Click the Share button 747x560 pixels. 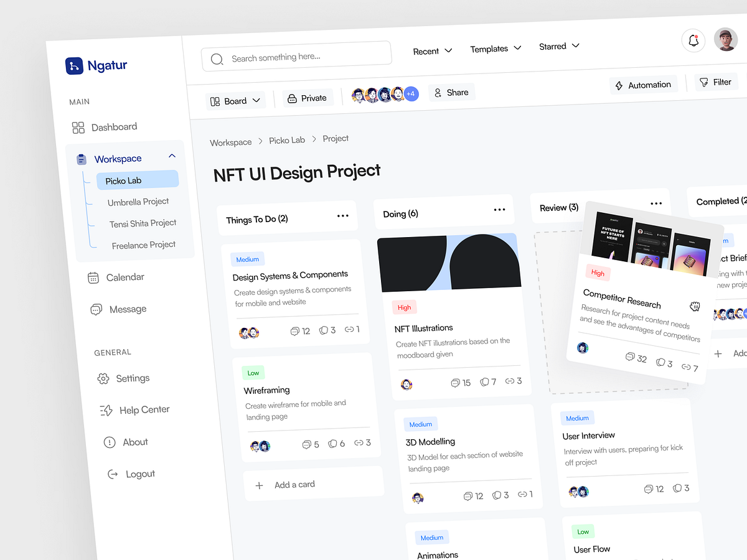pyautogui.click(x=451, y=92)
